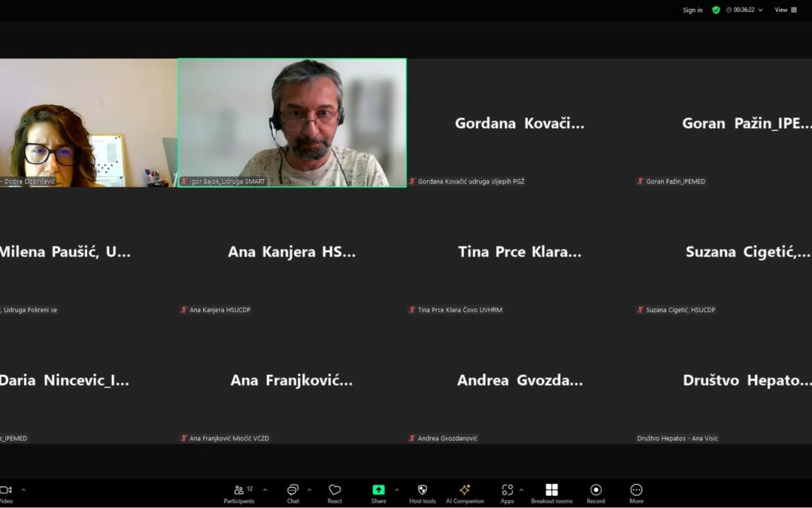Select Dobre Dobrićević video tile
This screenshot has width=812, height=508.
tap(88, 123)
